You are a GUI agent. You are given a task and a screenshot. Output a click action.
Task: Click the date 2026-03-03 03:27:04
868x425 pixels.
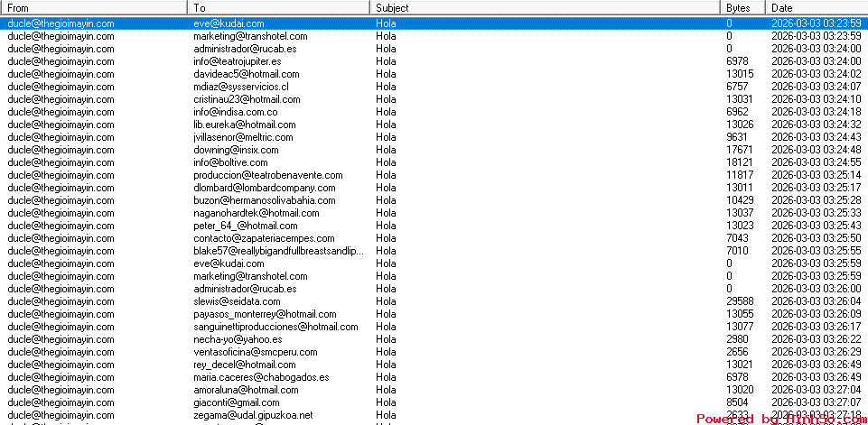[x=816, y=390]
